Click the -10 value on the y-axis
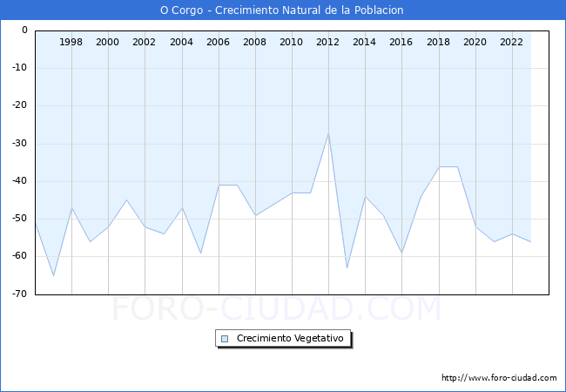566x392 pixels. [19, 67]
